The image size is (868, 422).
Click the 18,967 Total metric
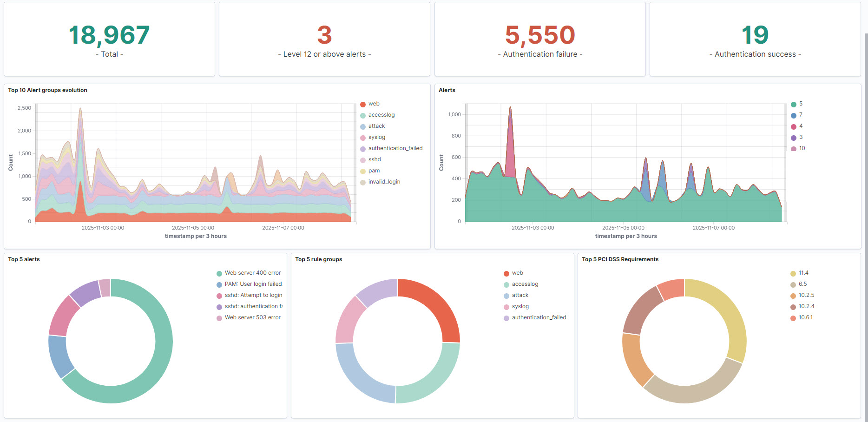[109, 35]
